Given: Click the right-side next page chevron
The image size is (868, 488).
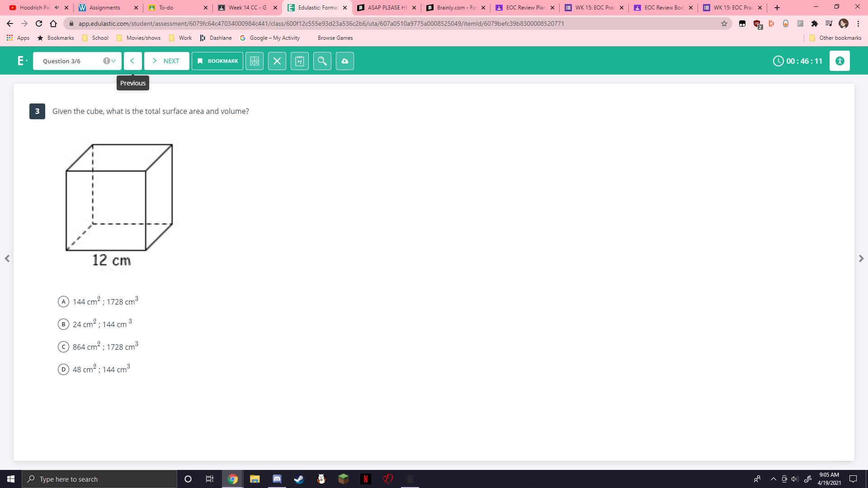Looking at the screenshot, I should click(x=861, y=258).
